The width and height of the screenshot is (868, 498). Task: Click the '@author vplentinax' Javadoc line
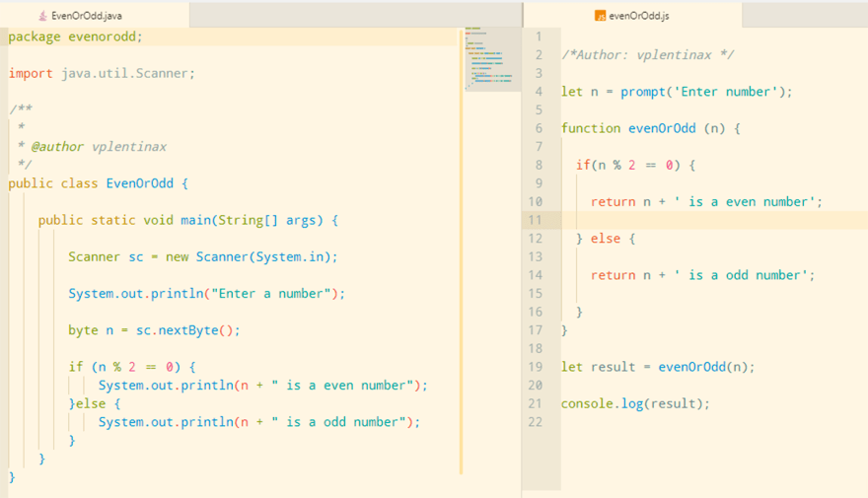tap(92, 147)
